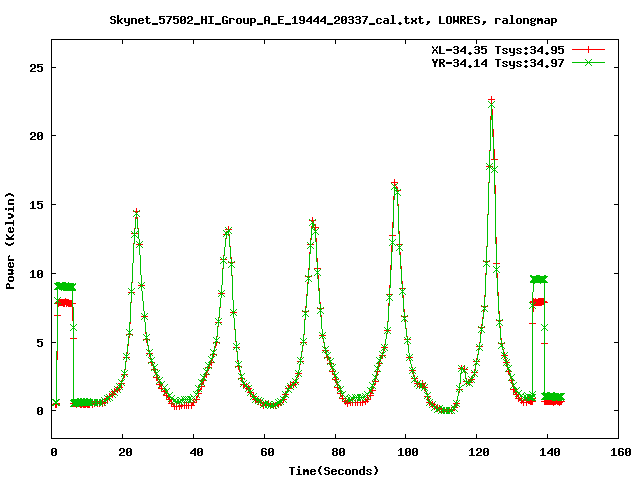Click the first peak top near 24 seconds

click(x=136, y=212)
